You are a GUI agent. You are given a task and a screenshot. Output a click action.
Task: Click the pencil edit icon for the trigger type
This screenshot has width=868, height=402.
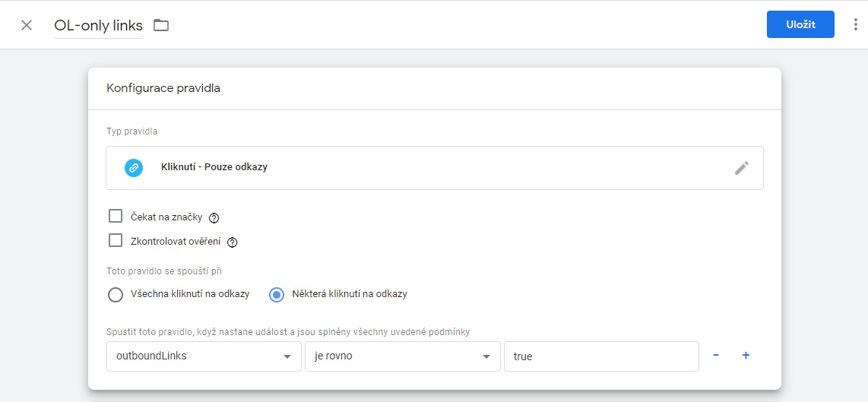(742, 168)
